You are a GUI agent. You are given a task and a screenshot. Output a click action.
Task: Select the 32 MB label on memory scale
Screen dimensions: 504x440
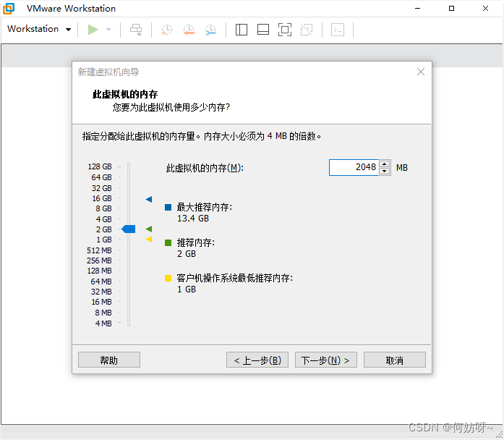pyautogui.click(x=101, y=292)
